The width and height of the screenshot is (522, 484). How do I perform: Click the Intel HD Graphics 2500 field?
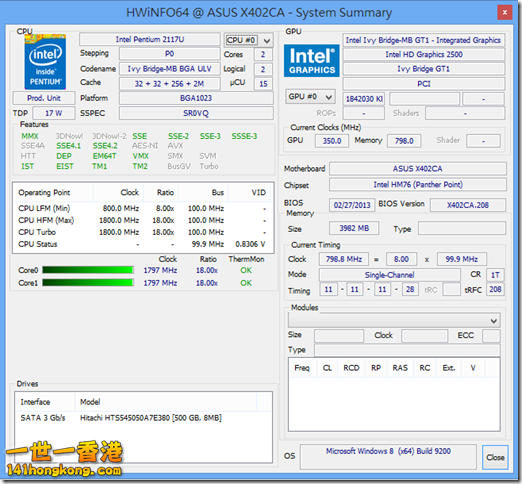pyautogui.click(x=424, y=54)
